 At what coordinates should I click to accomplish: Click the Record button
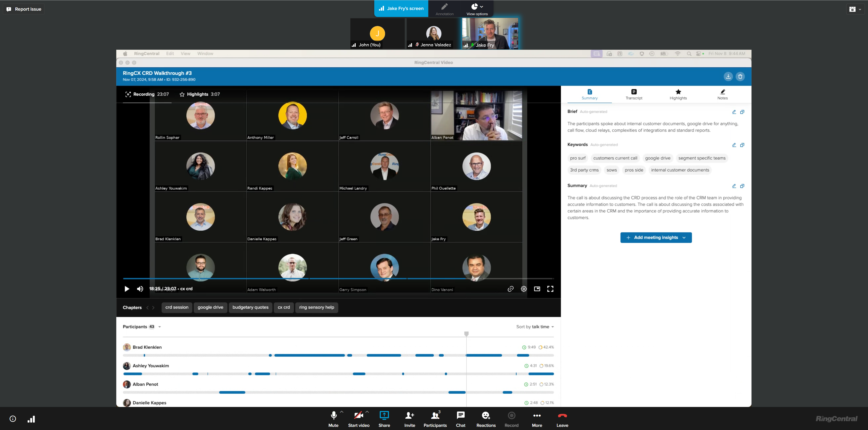click(x=511, y=419)
